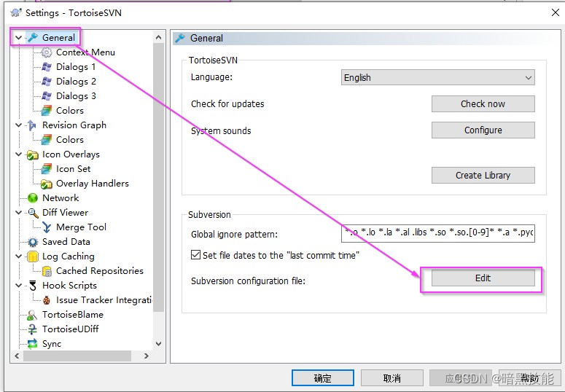Toggle 'Set file dates to last commit time' checkbox
This screenshot has height=392, width=565.
coord(195,255)
